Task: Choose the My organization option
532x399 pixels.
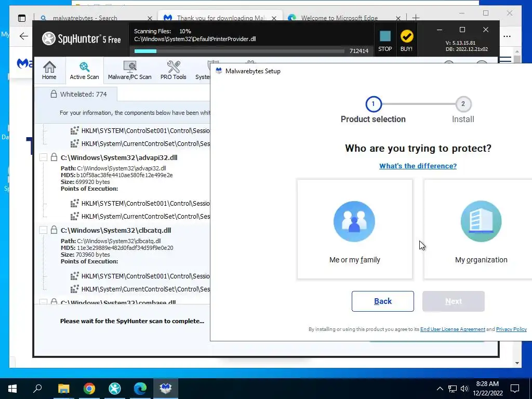Action: 478,229
